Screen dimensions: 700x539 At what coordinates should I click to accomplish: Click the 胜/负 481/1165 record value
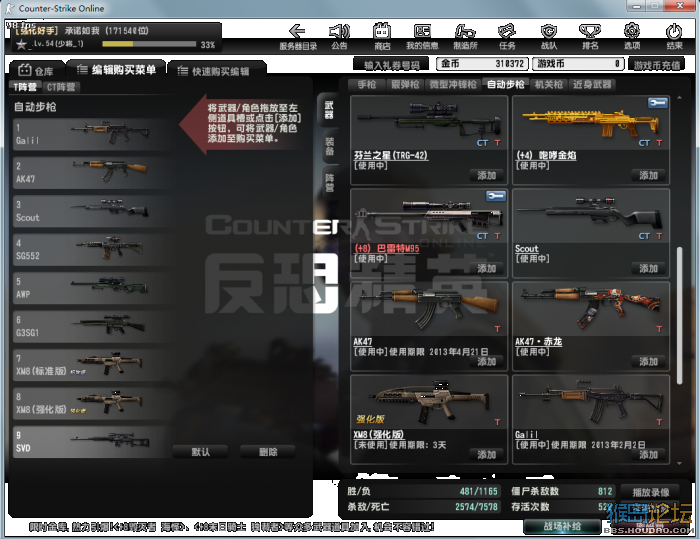tap(479, 491)
